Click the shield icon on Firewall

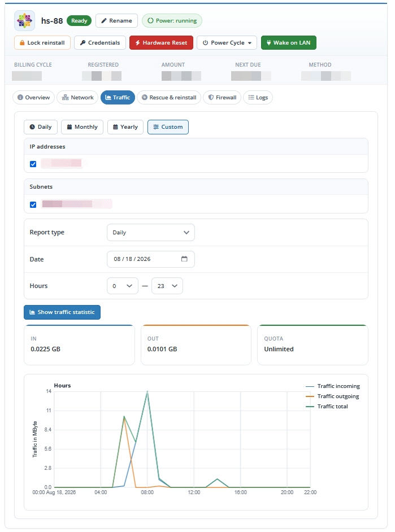pos(211,97)
